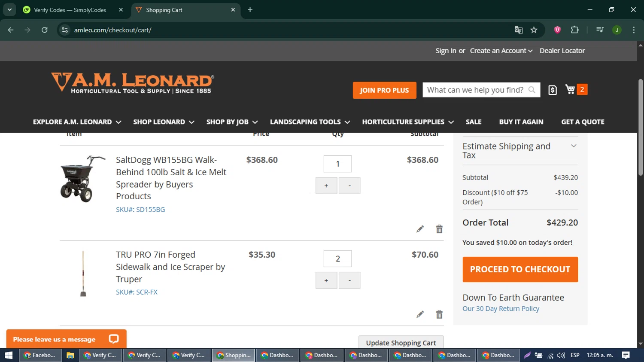Expand the Explore A.M. Leonard menu
The image size is (644, 362).
point(77,122)
